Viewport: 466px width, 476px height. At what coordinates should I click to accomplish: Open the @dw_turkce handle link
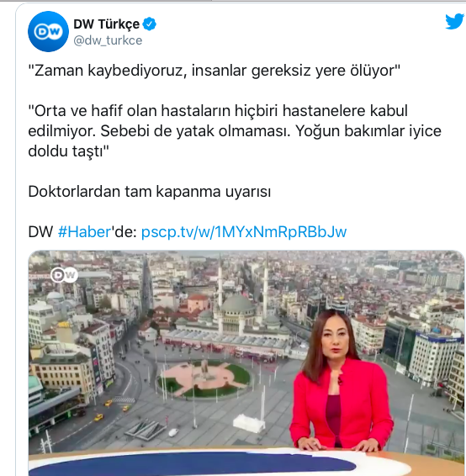pos(108,40)
